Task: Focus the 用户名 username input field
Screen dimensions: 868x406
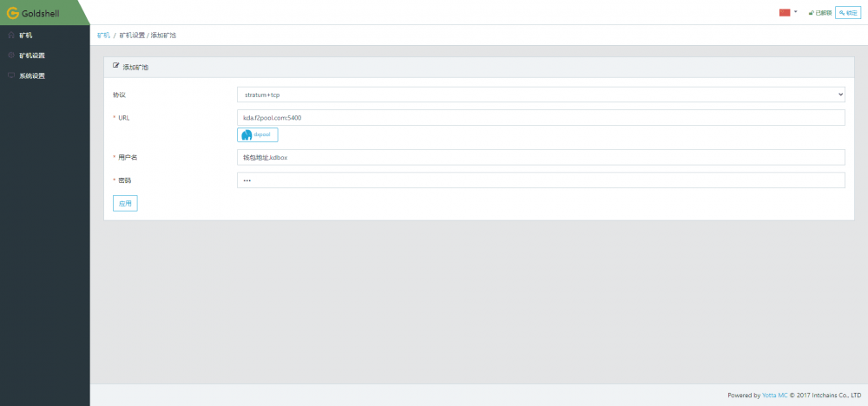Action: tap(541, 157)
